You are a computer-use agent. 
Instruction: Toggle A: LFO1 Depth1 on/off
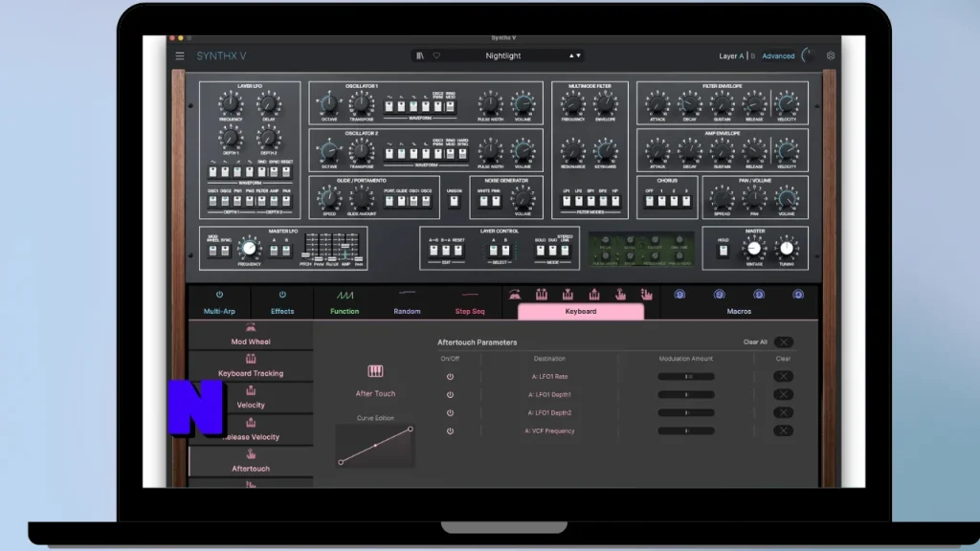[x=450, y=395]
